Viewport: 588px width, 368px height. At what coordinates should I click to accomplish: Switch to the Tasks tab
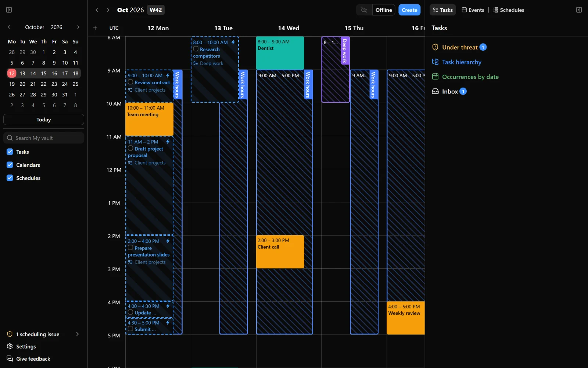(443, 10)
